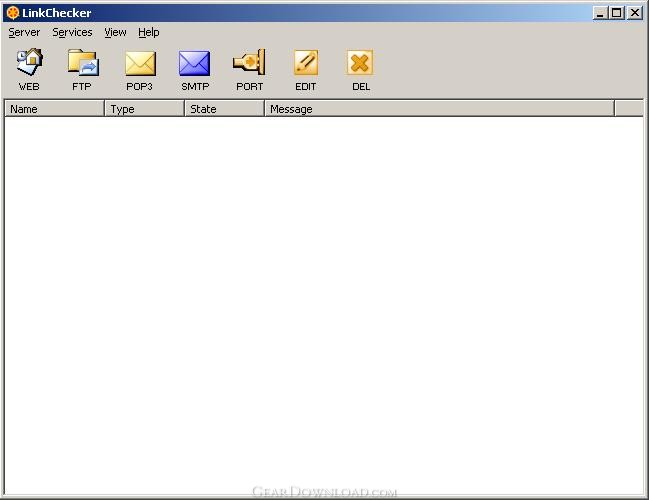
Task: Sort by the Message column header
Action: (440, 109)
